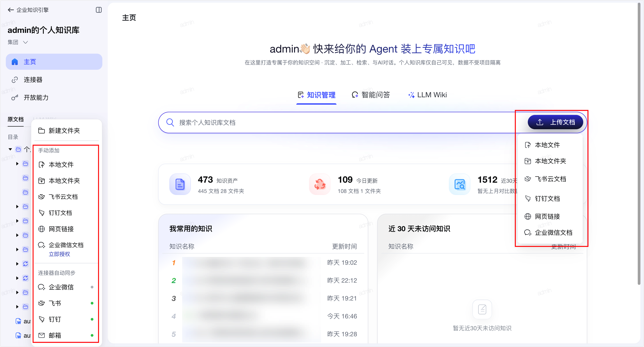Select 钉钉 under 连接器自动同步
Viewport: 644px width, 347px height.
[67, 319]
